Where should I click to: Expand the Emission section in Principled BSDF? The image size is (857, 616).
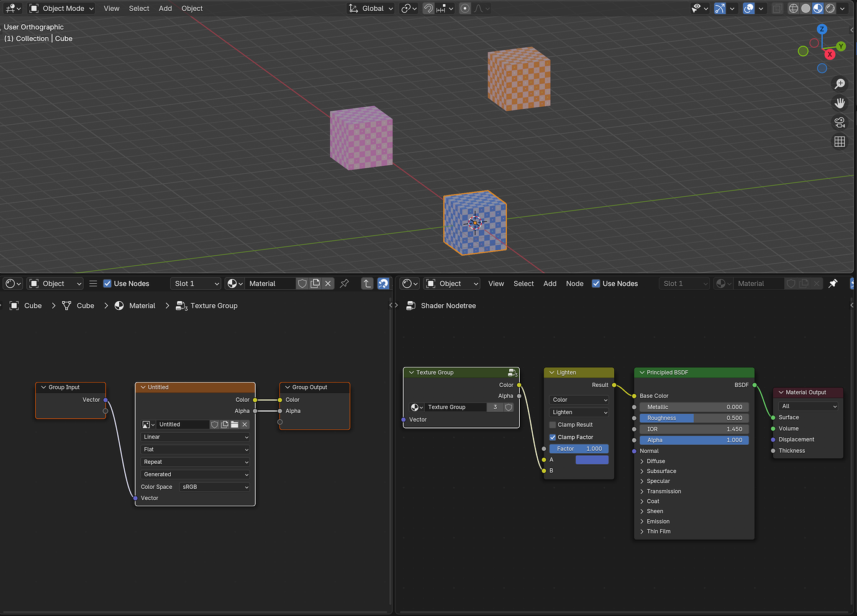(658, 522)
